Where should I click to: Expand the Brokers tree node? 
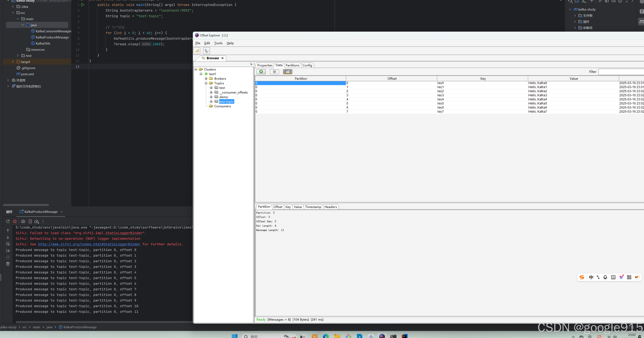coord(206,78)
